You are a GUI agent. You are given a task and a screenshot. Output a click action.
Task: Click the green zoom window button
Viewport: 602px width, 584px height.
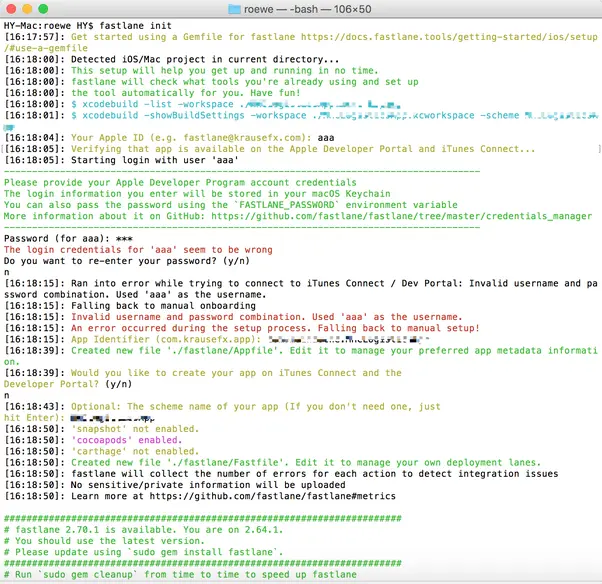[x=43, y=9]
